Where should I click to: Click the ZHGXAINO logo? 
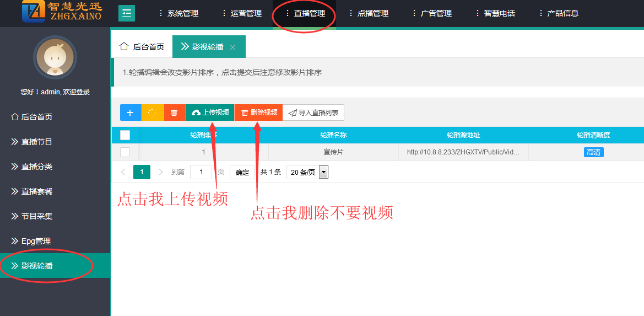pos(62,12)
